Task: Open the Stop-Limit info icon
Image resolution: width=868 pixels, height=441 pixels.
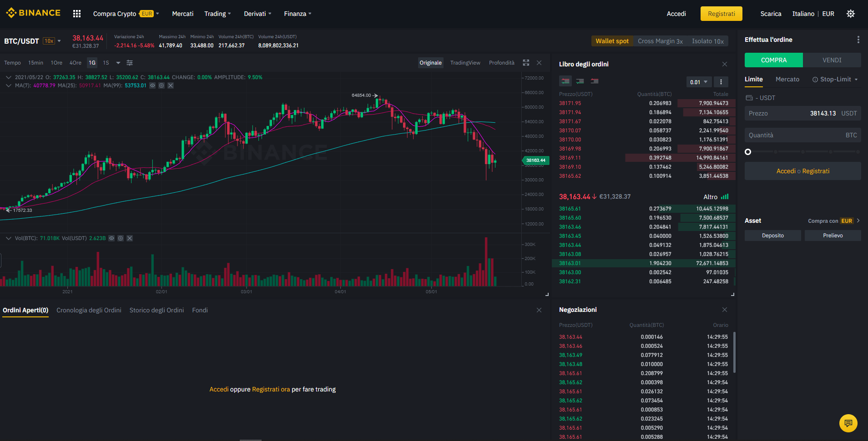Action: pyautogui.click(x=815, y=80)
